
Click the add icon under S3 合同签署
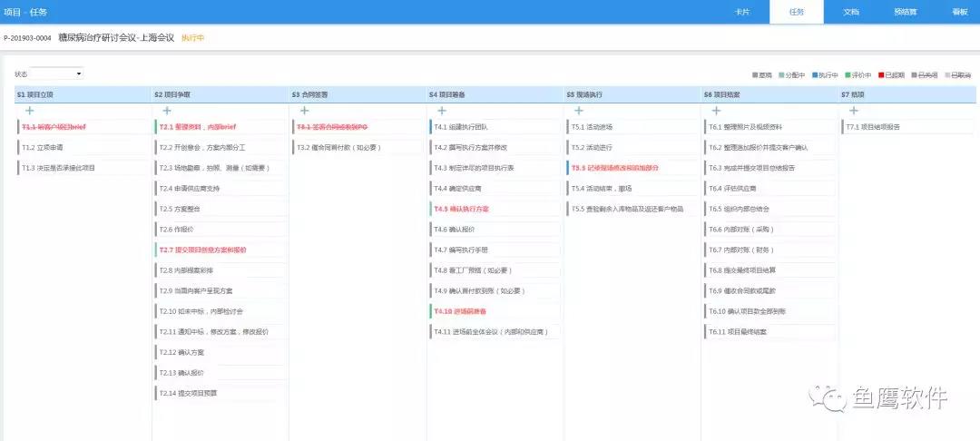point(305,110)
